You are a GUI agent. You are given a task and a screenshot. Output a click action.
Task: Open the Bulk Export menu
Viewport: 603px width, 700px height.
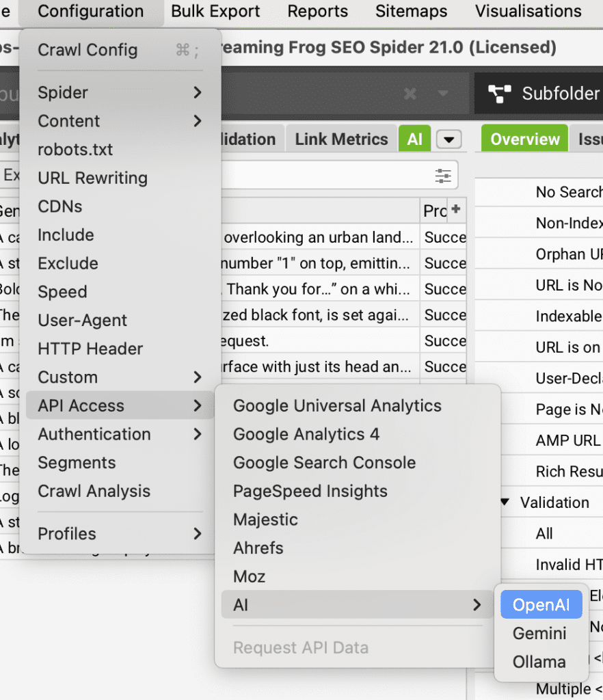click(x=215, y=11)
